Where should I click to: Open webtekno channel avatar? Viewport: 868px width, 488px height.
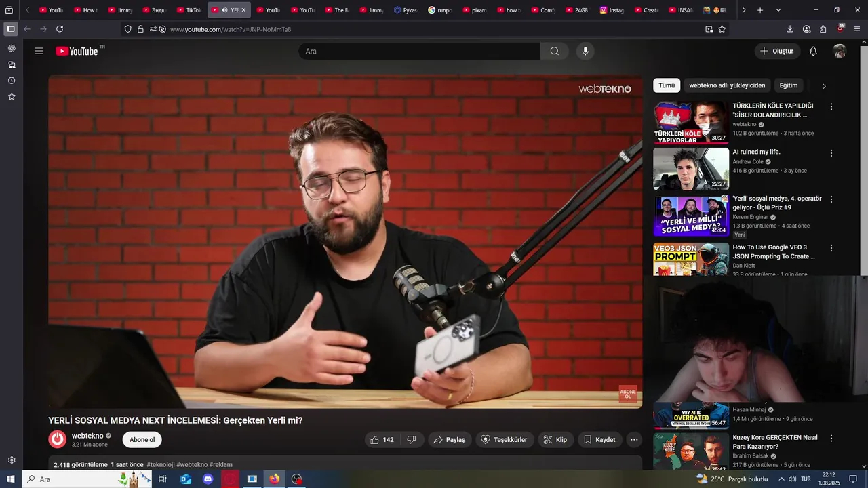point(58,439)
